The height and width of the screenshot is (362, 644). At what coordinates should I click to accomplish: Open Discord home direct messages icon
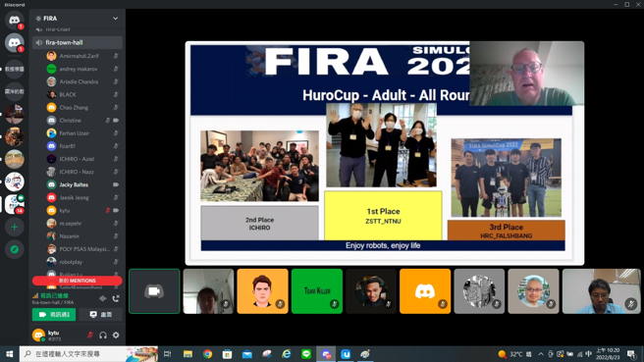15,20
